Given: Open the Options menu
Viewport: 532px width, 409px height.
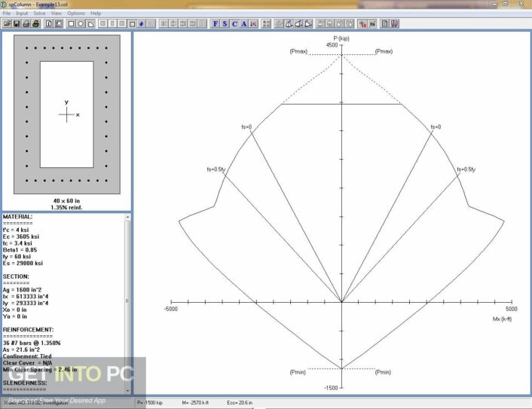Looking at the screenshot, I should (x=76, y=14).
